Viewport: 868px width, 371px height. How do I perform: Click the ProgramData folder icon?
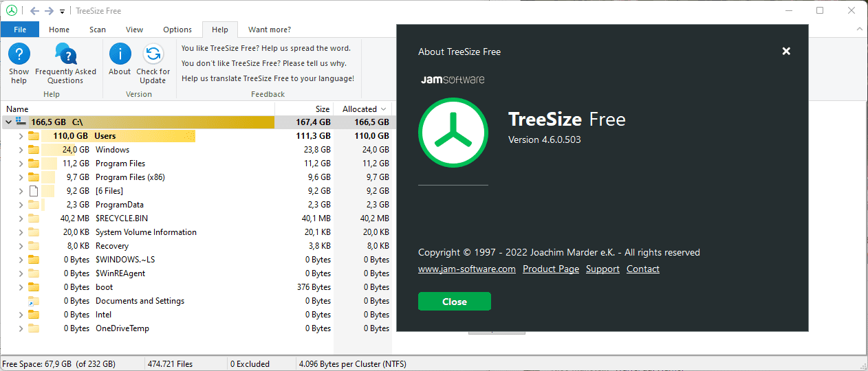(34, 205)
